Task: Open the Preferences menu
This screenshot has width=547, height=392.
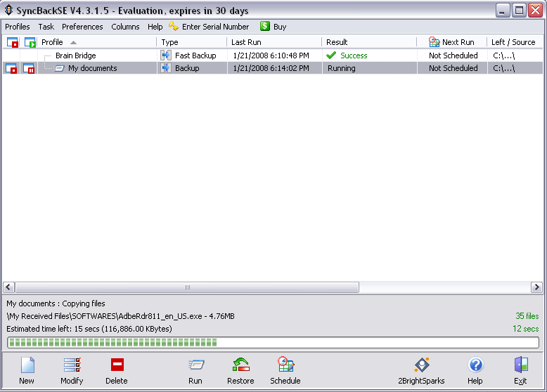Action: click(x=82, y=27)
